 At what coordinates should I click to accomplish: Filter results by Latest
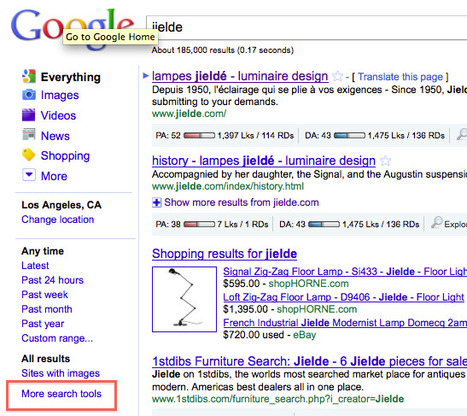pos(35,265)
